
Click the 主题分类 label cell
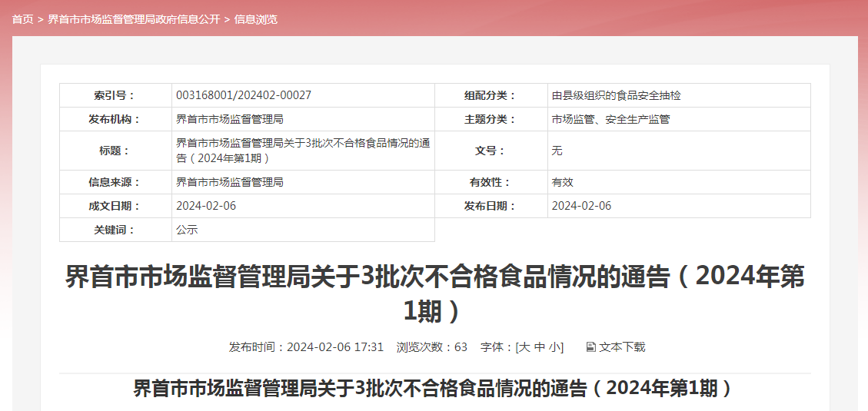(491, 119)
